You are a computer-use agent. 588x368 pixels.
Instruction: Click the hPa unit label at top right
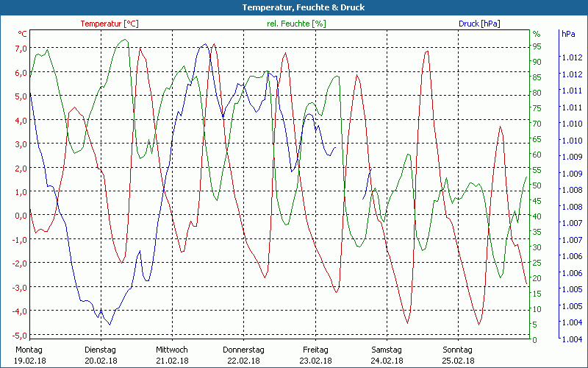coord(568,34)
